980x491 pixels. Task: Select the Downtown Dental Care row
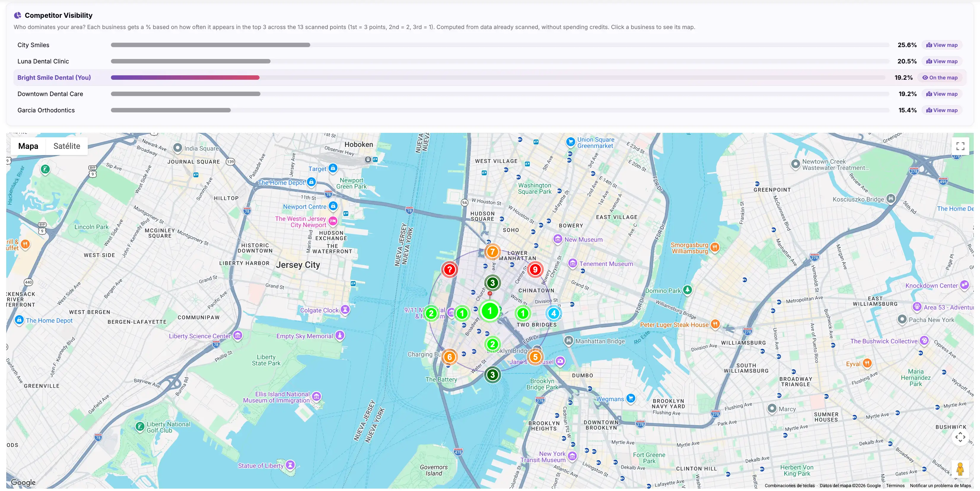tap(490, 94)
